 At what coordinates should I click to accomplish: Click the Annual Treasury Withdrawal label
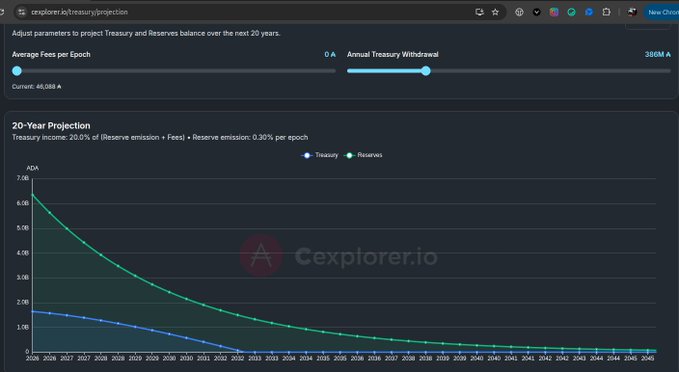tap(392, 55)
